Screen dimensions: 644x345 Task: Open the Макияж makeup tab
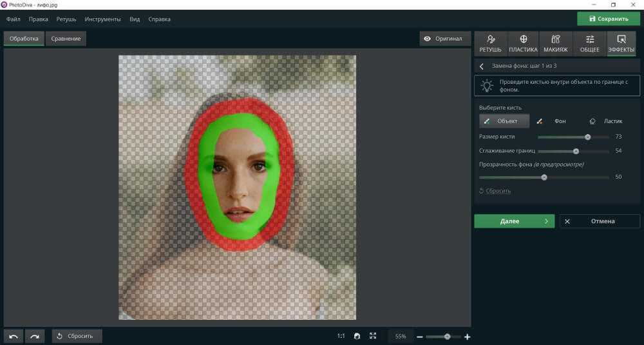point(556,44)
